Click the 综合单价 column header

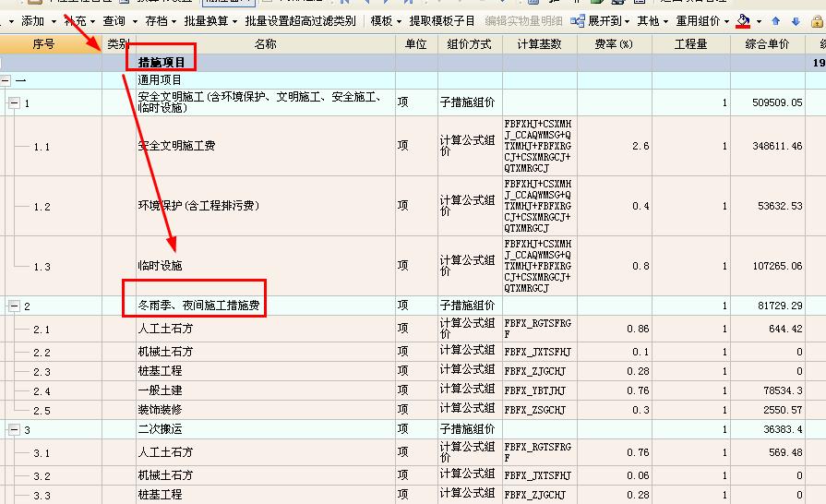coord(768,44)
